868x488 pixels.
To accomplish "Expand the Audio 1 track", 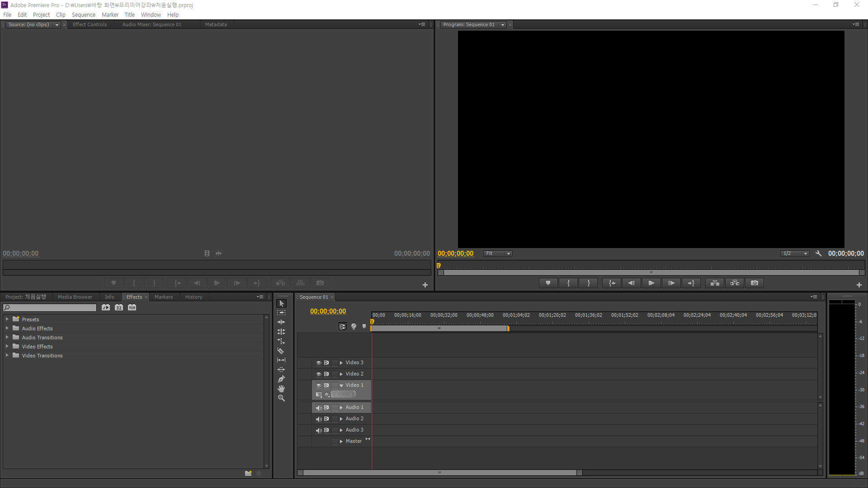I will [341, 408].
